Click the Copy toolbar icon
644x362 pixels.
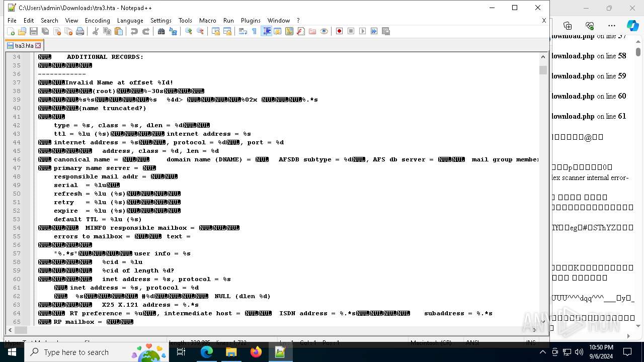click(107, 31)
